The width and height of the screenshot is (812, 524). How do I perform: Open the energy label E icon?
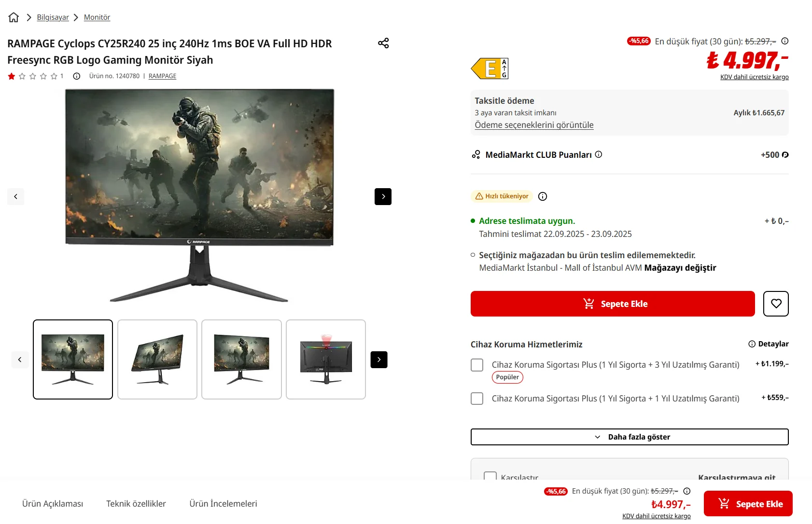(x=490, y=69)
